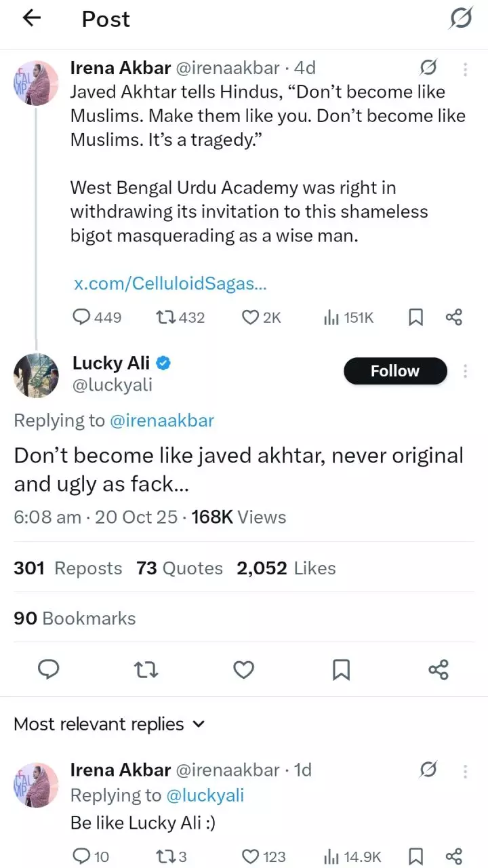Open more options on Irena Akbar's top post
This screenshot has height=868, width=488.
point(465,69)
